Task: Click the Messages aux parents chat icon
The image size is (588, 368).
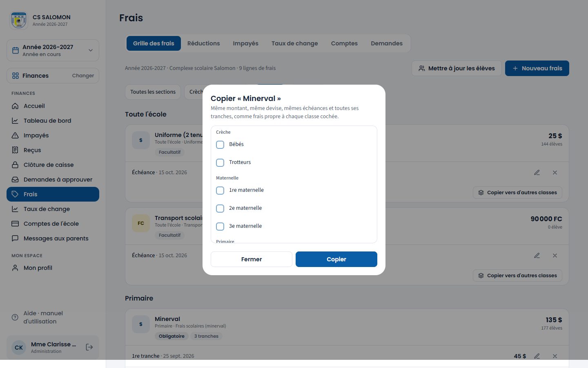Action: click(x=15, y=238)
